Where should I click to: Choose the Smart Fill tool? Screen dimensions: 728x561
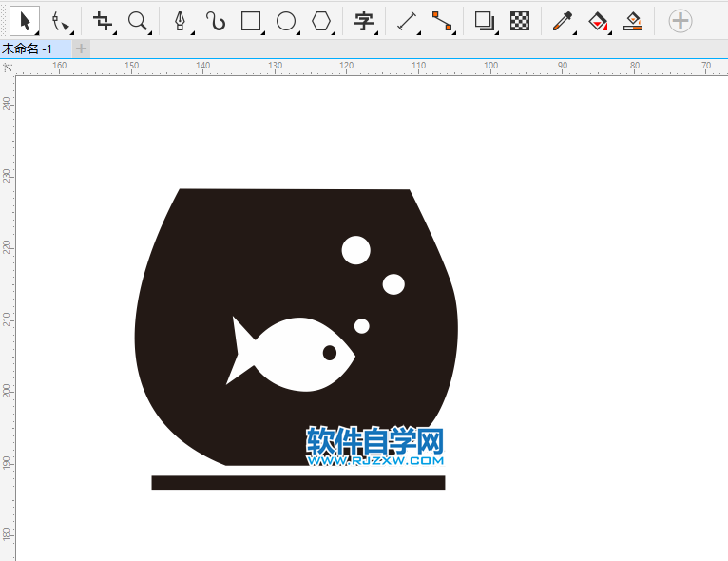click(x=633, y=21)
